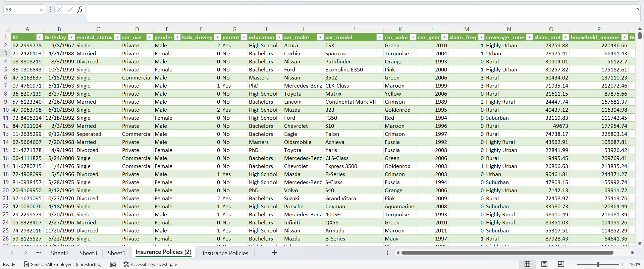
Task: Open the ID column filter dropdown
Action: pos(40,37)
